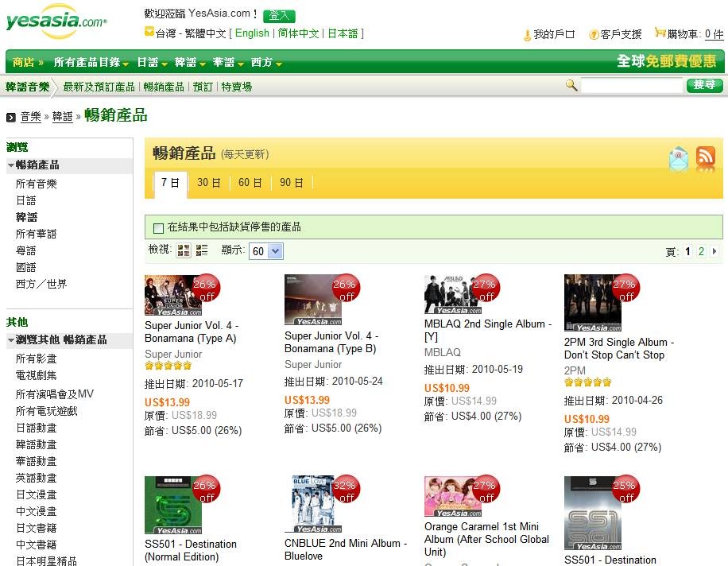Open MBLAQ 2nd Single Album cover thumbnail

[x=453, y=294]
